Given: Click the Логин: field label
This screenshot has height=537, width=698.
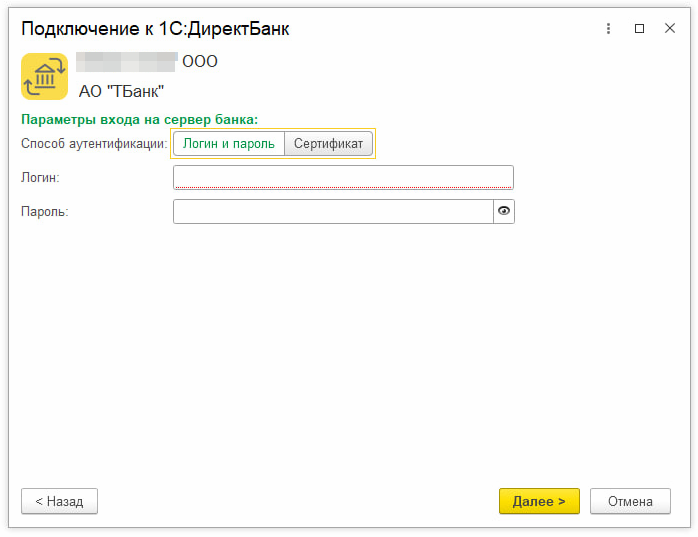Looking at the screenshot, I should tap(40, 178).
